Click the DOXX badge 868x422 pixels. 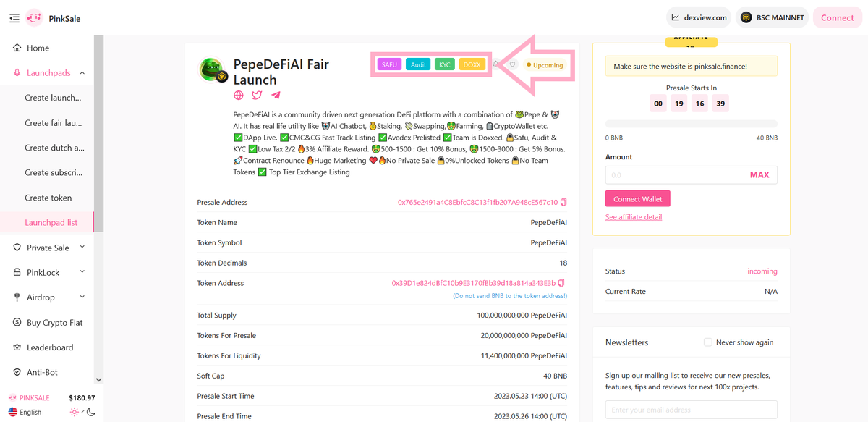click(x=472, y=64)
